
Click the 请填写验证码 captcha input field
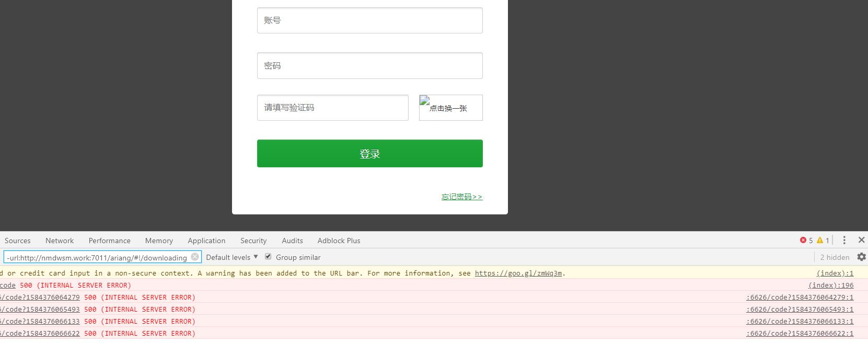(x=332, y=108)
